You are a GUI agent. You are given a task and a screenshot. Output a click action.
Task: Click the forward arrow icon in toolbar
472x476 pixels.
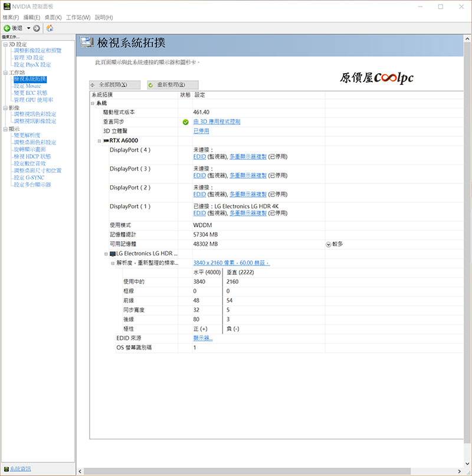(37, 28)
